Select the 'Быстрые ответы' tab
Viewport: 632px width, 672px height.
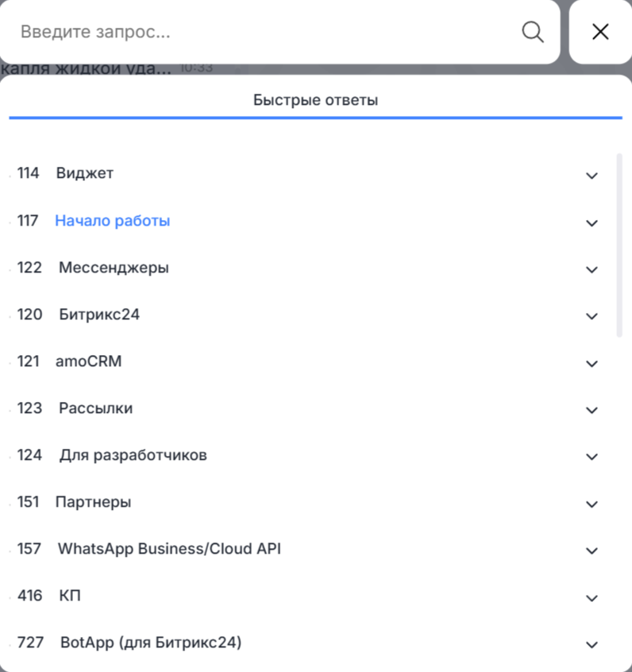(x=315, y=101)
